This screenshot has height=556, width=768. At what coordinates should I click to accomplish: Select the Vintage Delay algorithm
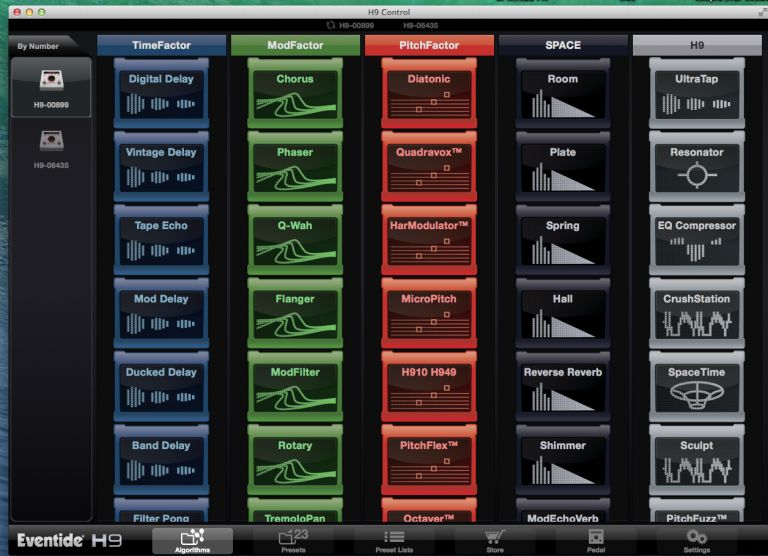click(161, 167)
